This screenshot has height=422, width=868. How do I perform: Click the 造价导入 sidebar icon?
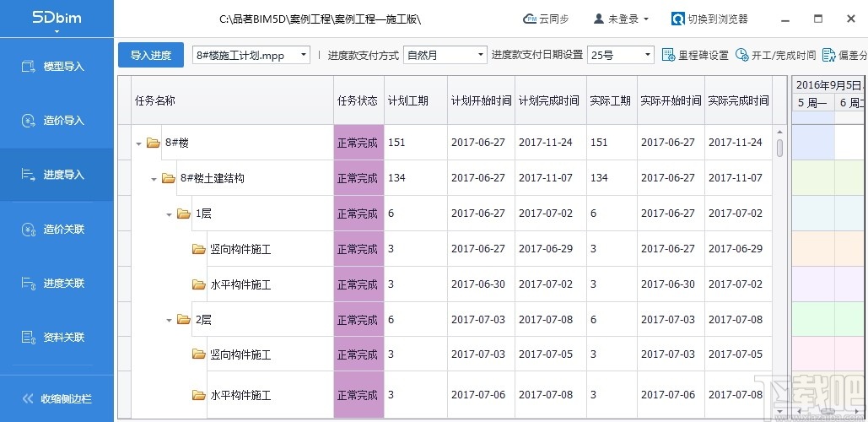click(28, 121)
